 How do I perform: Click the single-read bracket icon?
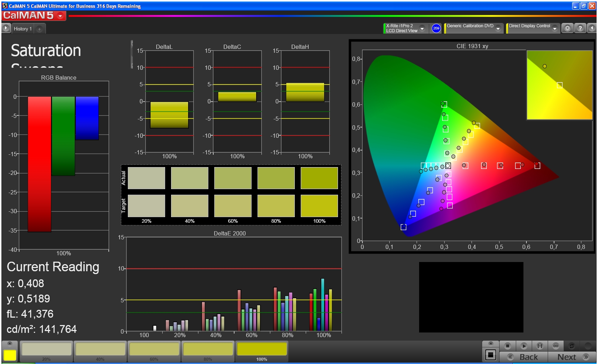540,346
